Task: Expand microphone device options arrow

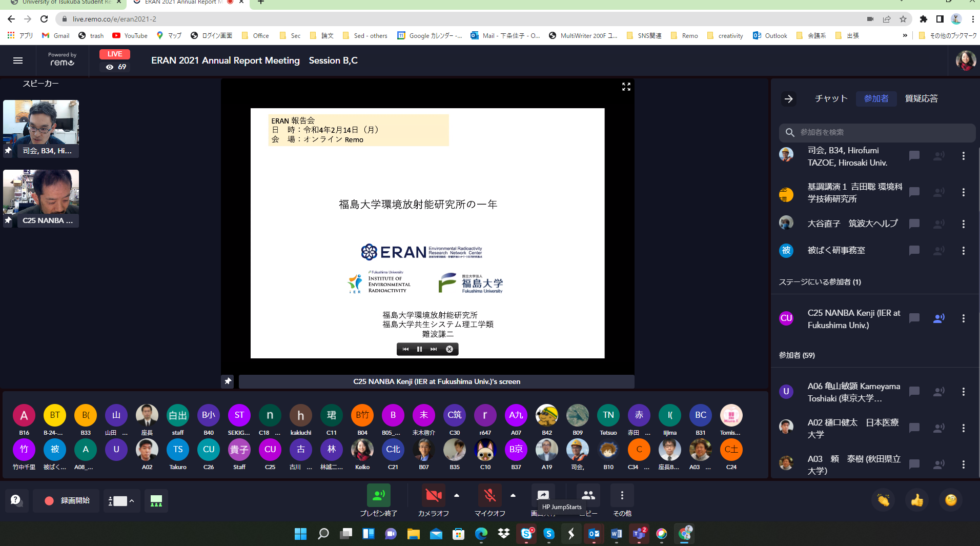Action: tap(513, 495)
